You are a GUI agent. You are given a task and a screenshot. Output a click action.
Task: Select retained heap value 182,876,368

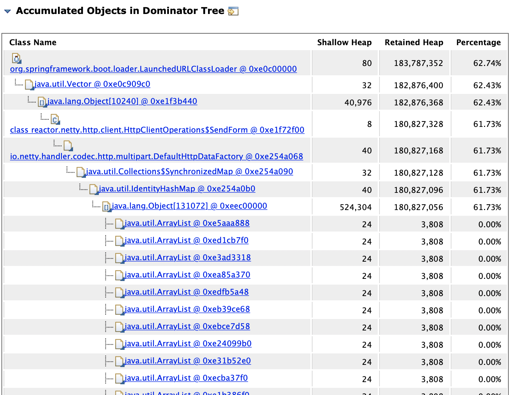419,103
